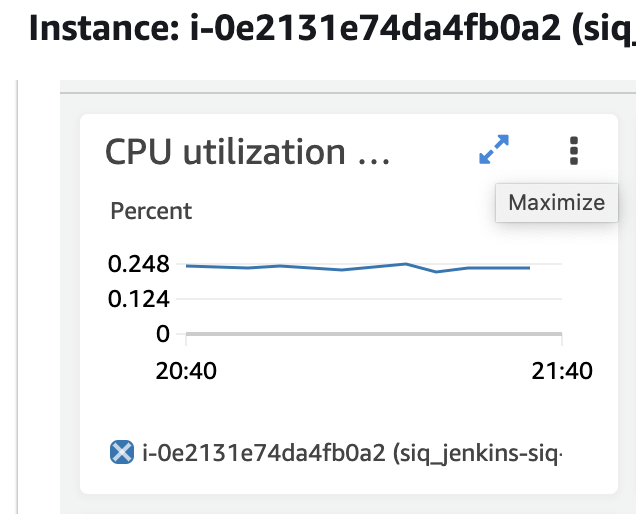
Task: Toggle the blue legend swatch for the instance
Action: (x=122, y=452)
